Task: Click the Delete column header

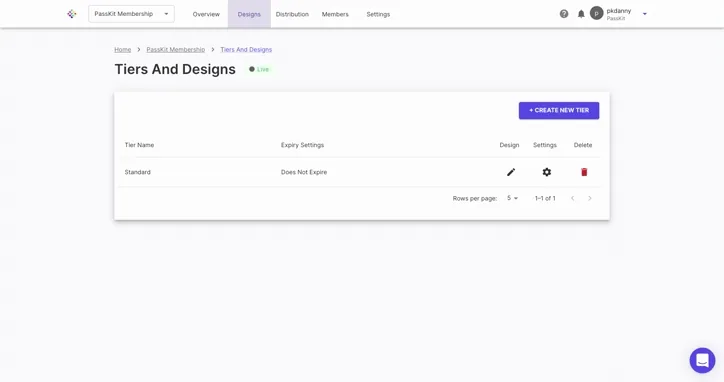Action: point(583,145)
